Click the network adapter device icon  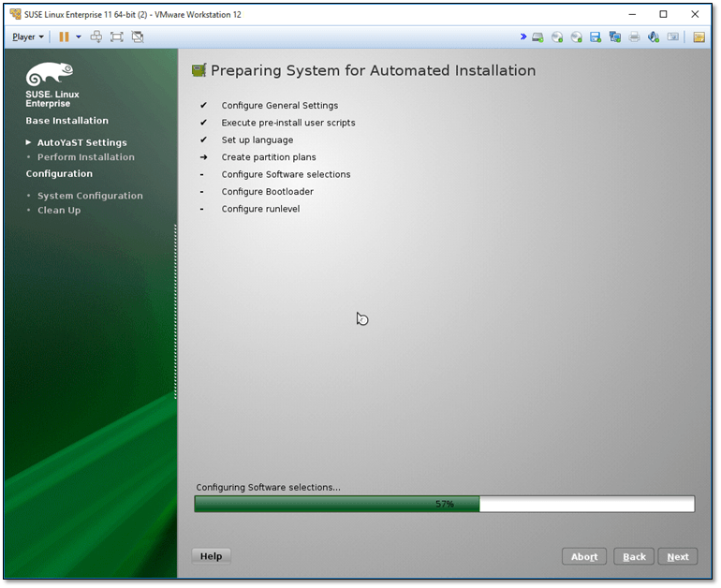coord(615,37)
